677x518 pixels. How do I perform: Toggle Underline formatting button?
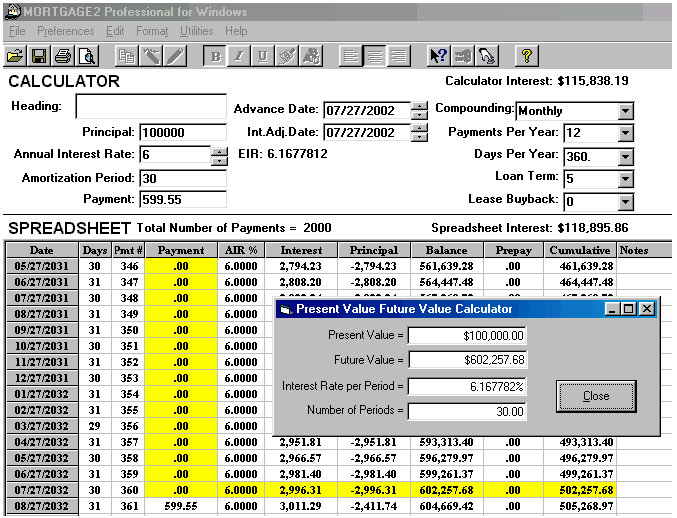coord(263,56)
